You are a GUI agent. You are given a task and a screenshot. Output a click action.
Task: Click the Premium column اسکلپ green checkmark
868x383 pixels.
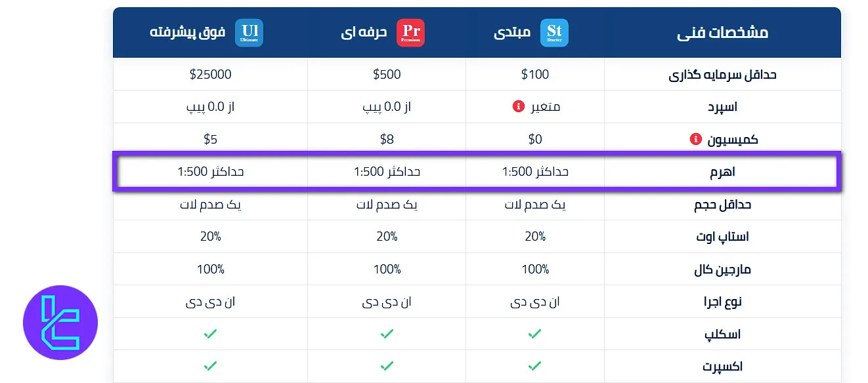pyautogui.click(x=387, y=334)
